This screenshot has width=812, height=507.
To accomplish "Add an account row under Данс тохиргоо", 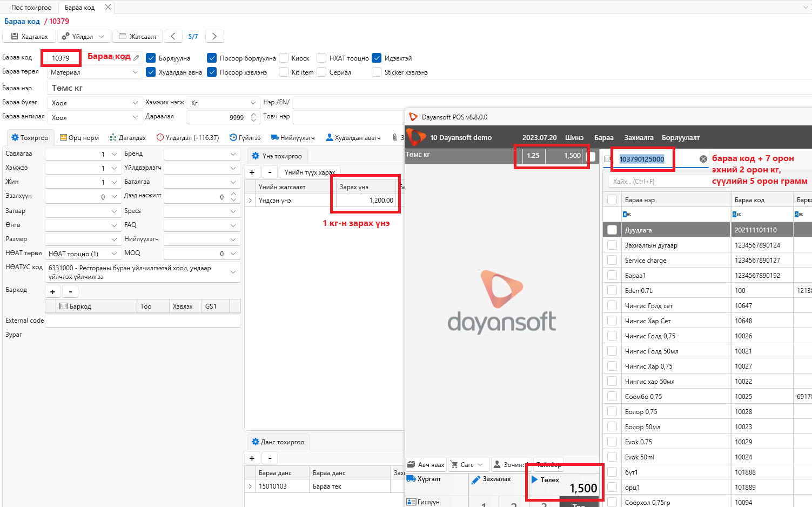I will 252,458.
